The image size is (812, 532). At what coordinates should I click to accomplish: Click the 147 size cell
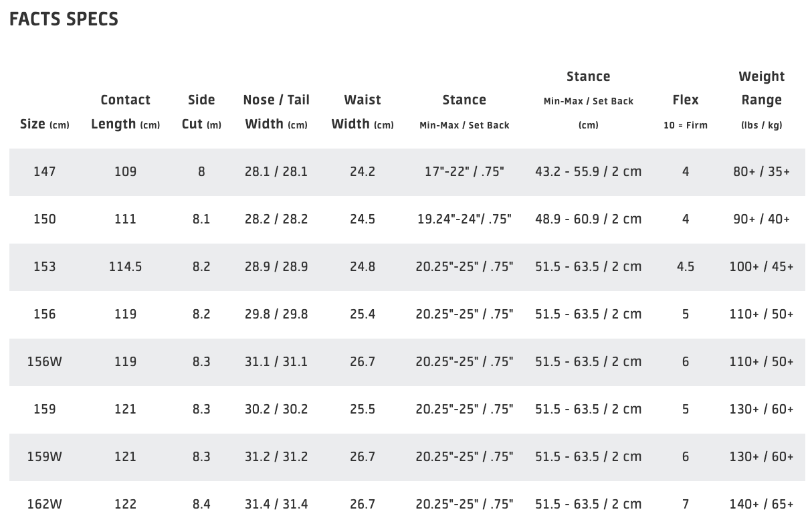(45, 172)
